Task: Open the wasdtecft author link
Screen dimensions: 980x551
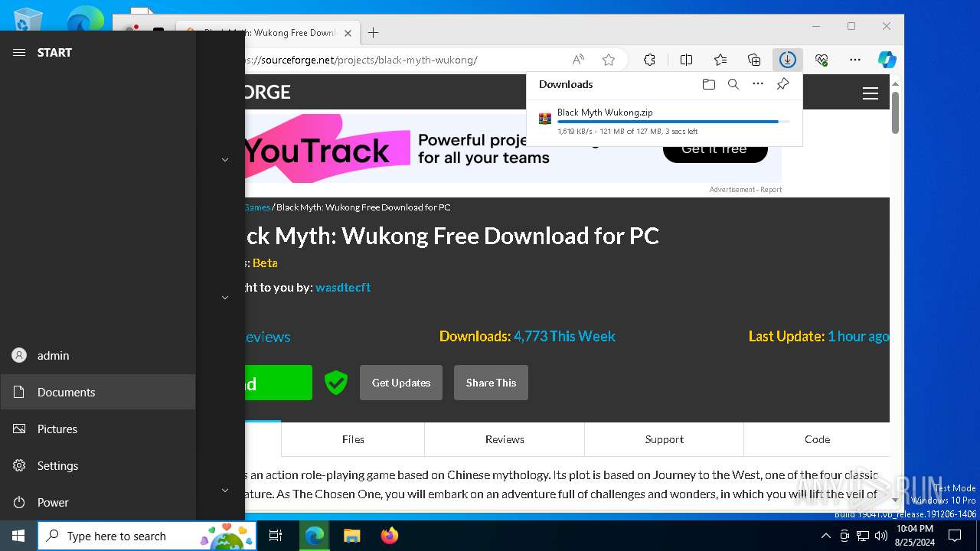Action: tap(343, 287)
